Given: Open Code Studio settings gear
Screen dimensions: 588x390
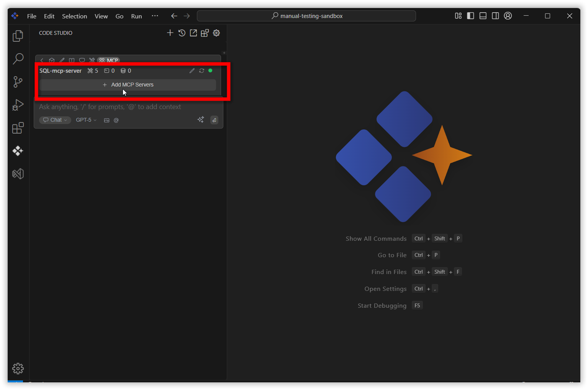Looking at the screenshot, I should pos(216,33).
